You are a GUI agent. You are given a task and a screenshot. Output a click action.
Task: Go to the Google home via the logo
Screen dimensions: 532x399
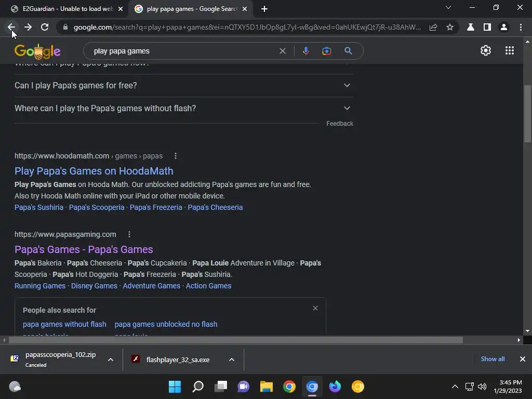tap(37, 51)
